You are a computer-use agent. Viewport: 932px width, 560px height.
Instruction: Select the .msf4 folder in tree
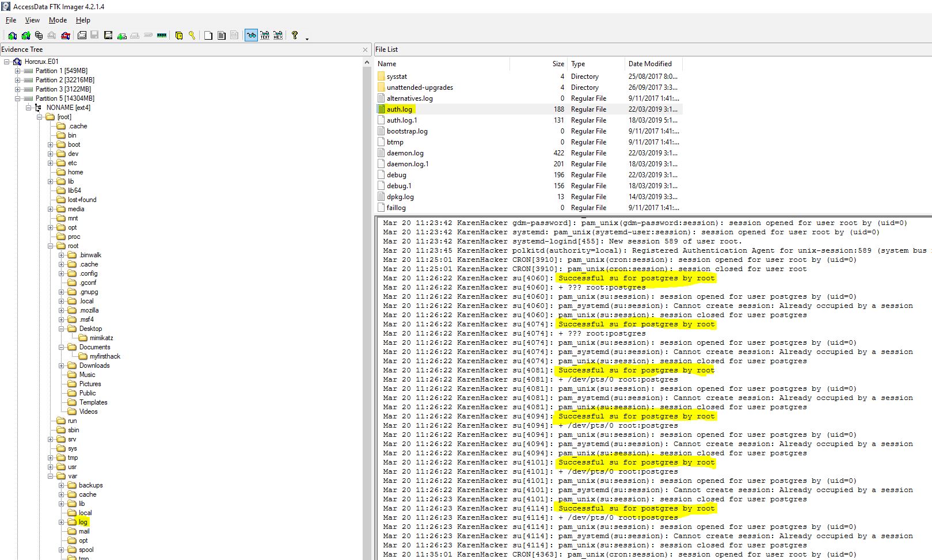86,319
